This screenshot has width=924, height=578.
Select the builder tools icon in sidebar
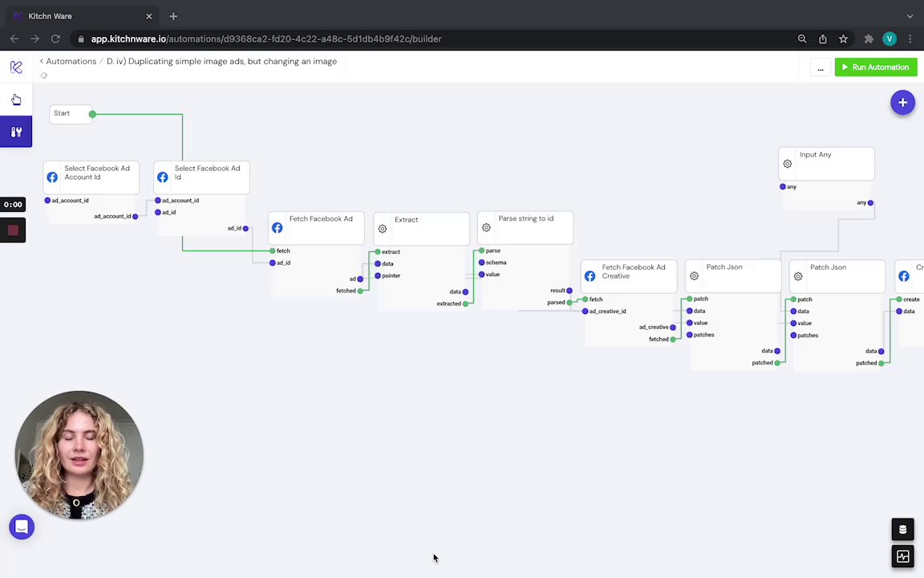(x=16, y=132)
